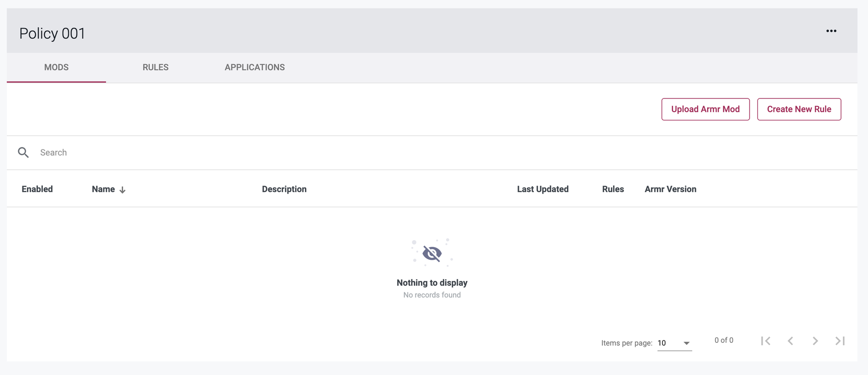Click the search magnifier icon

pyautogui.click(x=23, y=153)
